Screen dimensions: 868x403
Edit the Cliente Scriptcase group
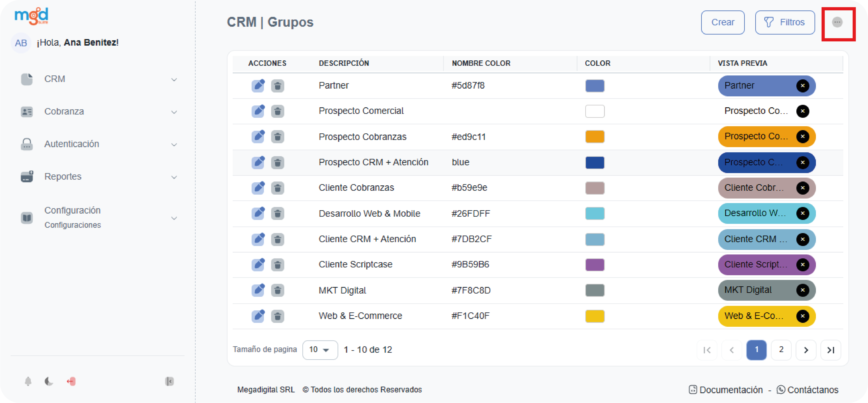(x=258, y=265)
